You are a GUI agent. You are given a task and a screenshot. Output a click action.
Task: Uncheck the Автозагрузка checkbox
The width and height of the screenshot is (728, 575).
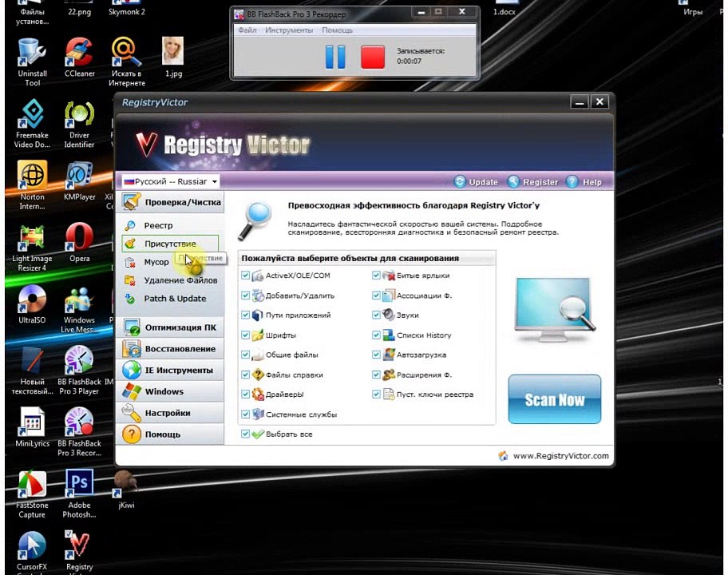(376, 355)
